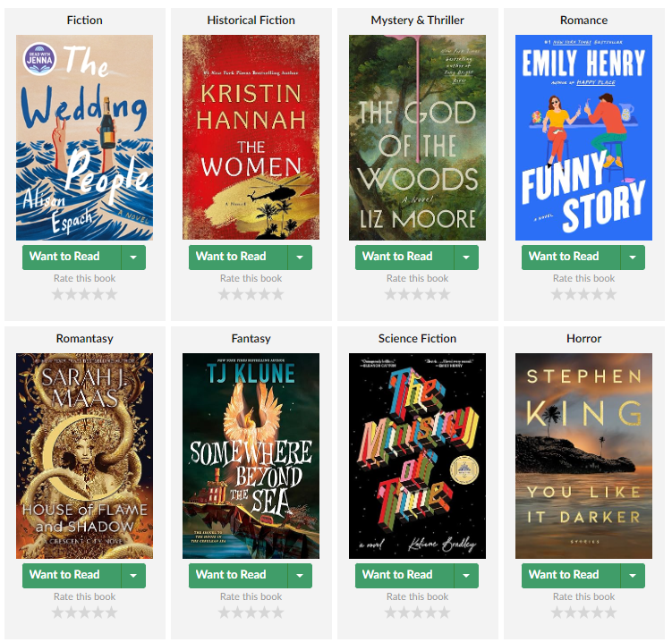
Task: Add Somewhere Beyond the Sea to Want to Read
Action: point(238,576)
